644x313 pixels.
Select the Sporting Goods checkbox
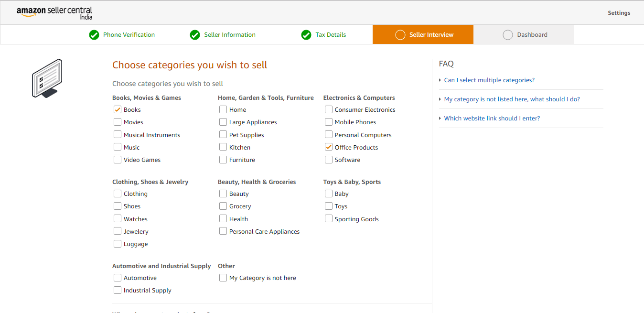tap(329, 219)
